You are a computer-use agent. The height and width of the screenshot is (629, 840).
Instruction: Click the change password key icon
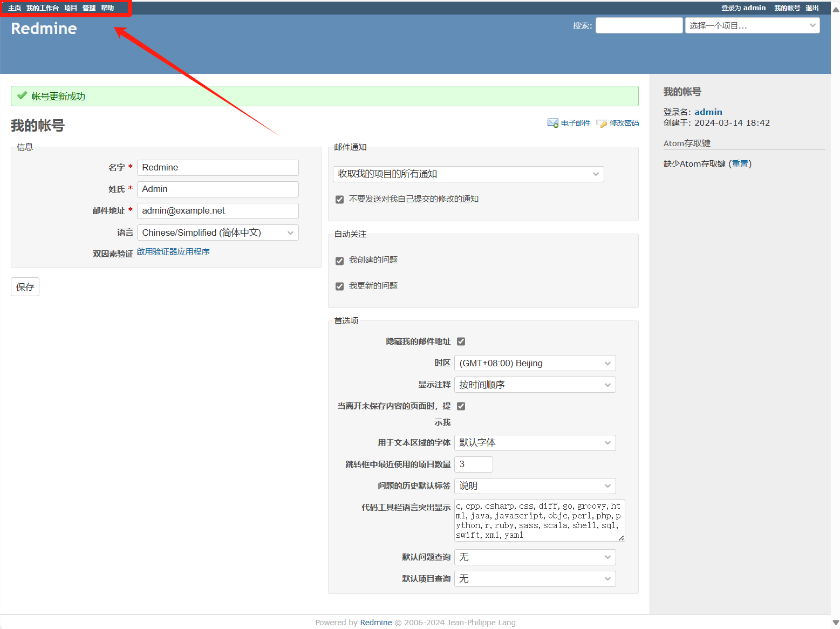point(602,124)
